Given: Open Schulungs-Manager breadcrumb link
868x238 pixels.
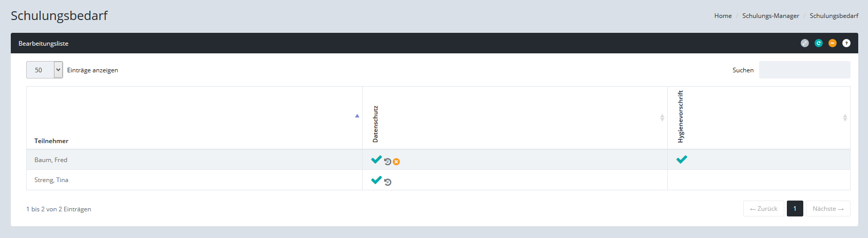Looking at the screenshot, I should coord(770,16).
